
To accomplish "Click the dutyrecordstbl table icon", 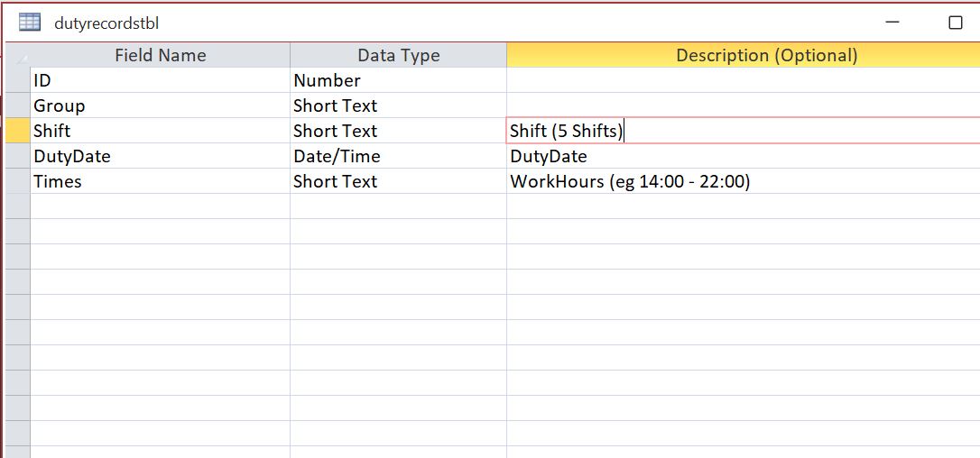I will tap(30, 23).
